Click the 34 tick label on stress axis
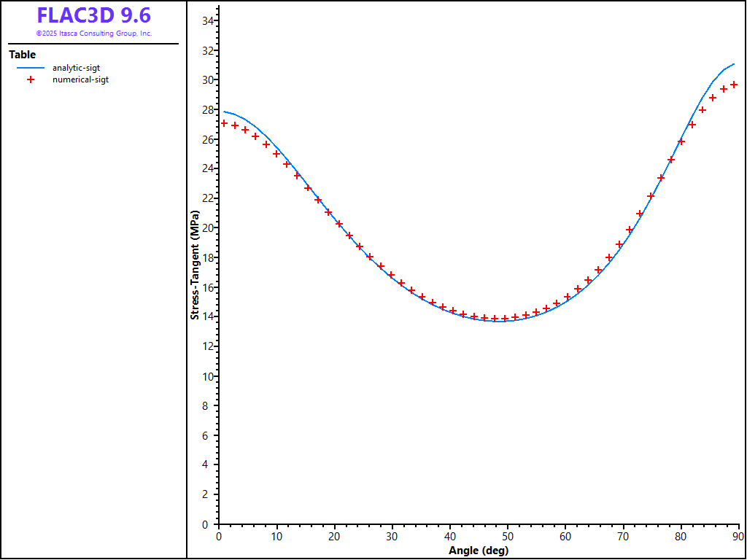Screen dimensions: 747x560 coord(207,21)
